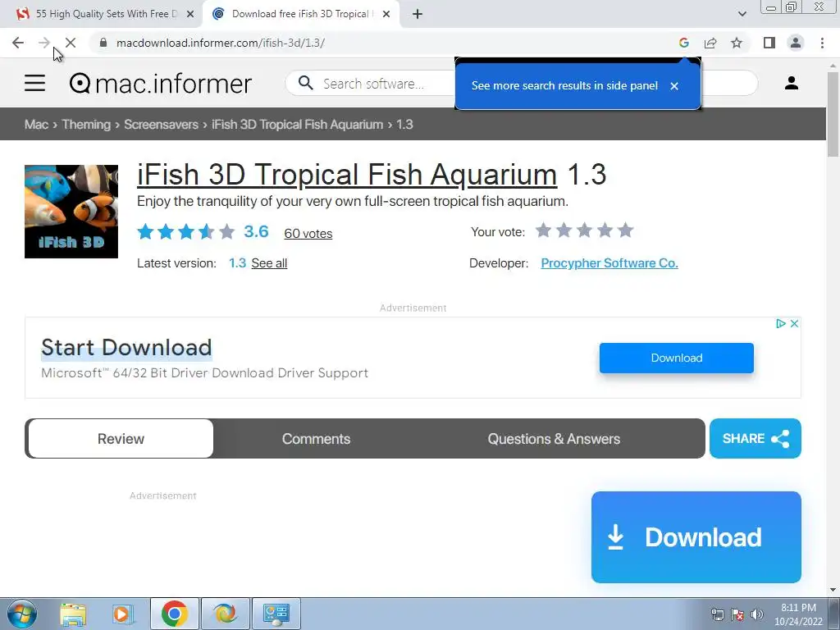Switch to the 55 High Quality Sets tab
This screenshot has width=840, height=630.
coord(102,14)
